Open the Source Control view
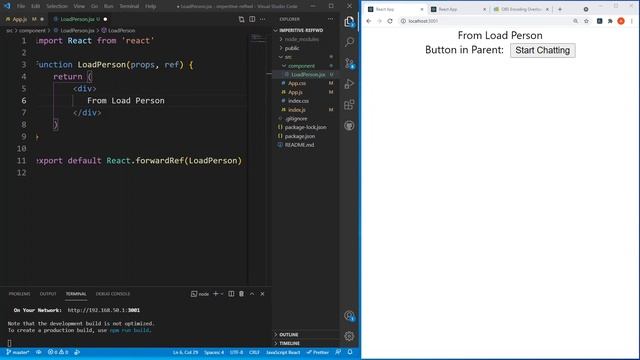This screenshot has width=640, height=360. point(349,63)
